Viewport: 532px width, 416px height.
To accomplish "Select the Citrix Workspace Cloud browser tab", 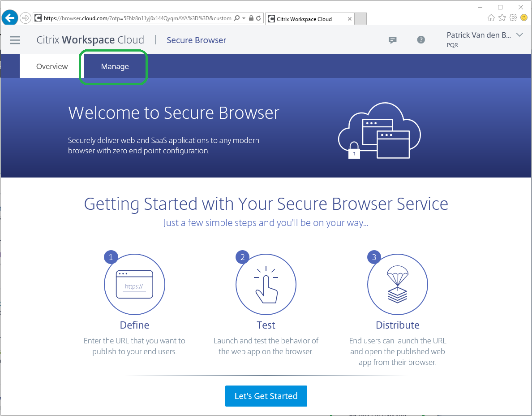I will (x=309, y=19).
